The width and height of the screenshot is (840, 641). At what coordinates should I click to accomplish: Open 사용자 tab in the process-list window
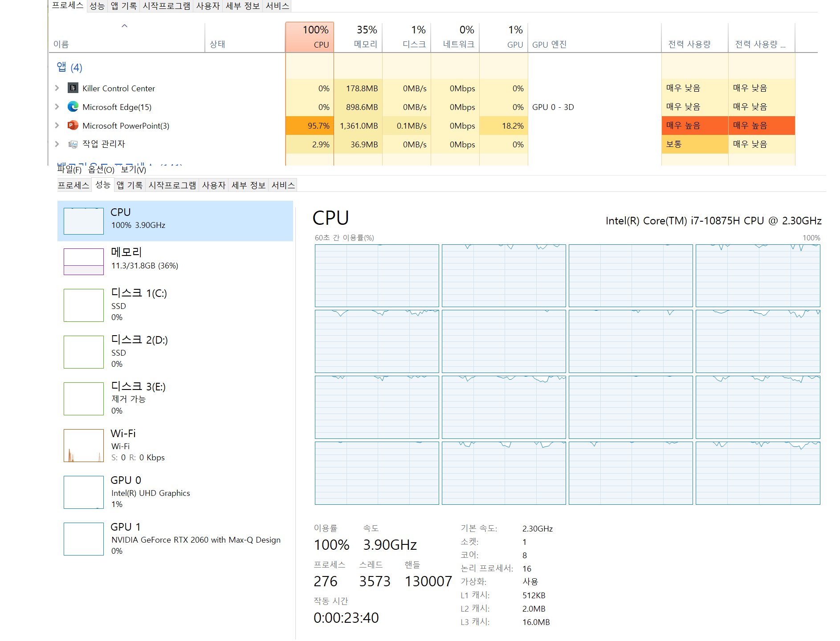point(208,6)
